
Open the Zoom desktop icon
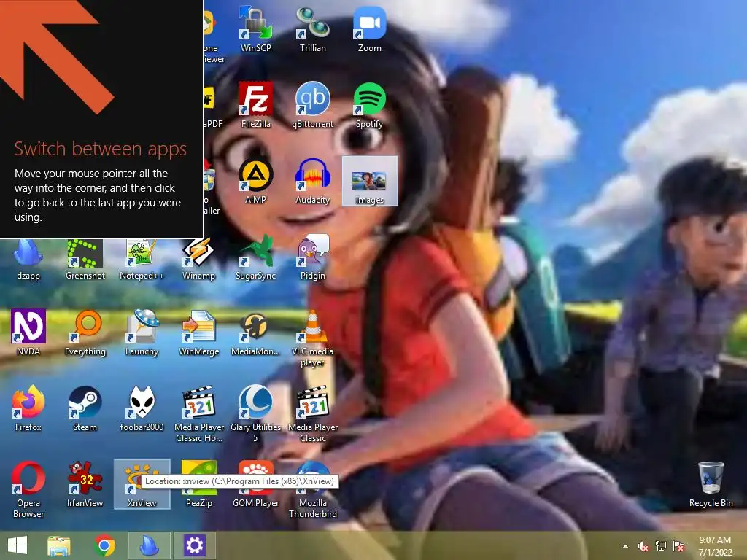pos(369,28)
